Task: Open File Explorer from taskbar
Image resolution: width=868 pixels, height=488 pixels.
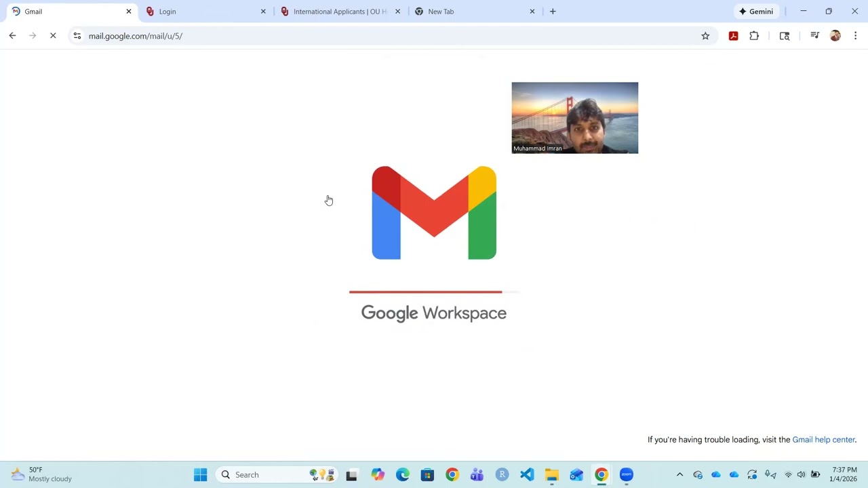Action: (552, 475)
